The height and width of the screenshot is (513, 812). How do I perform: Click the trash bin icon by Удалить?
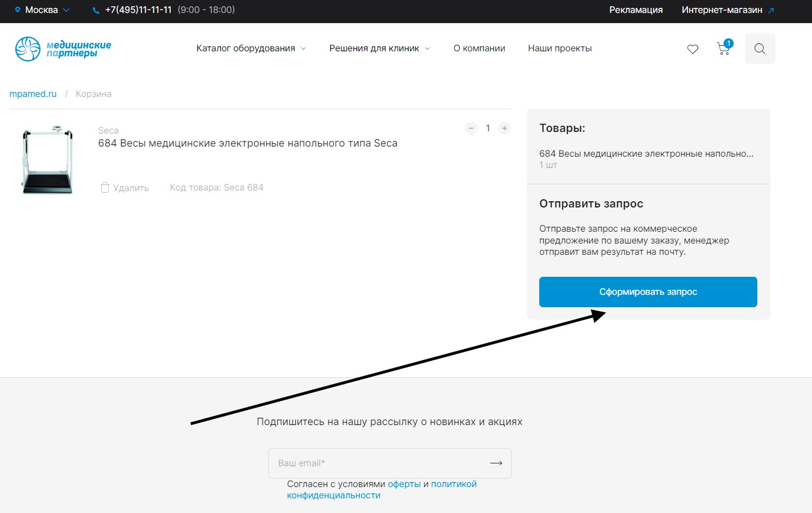[x=105, y=188]
